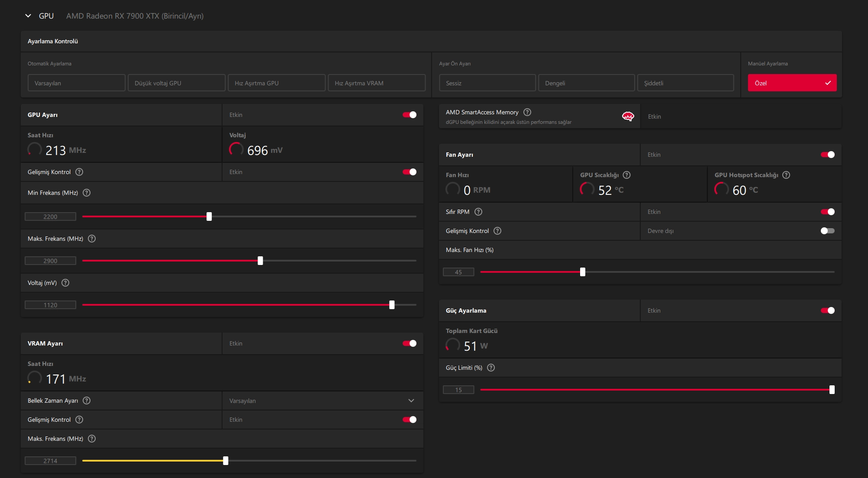Select the Düşük voltaj GPU automatic tuning
Screen dimensions: 868x478
[x=177, y=83]
